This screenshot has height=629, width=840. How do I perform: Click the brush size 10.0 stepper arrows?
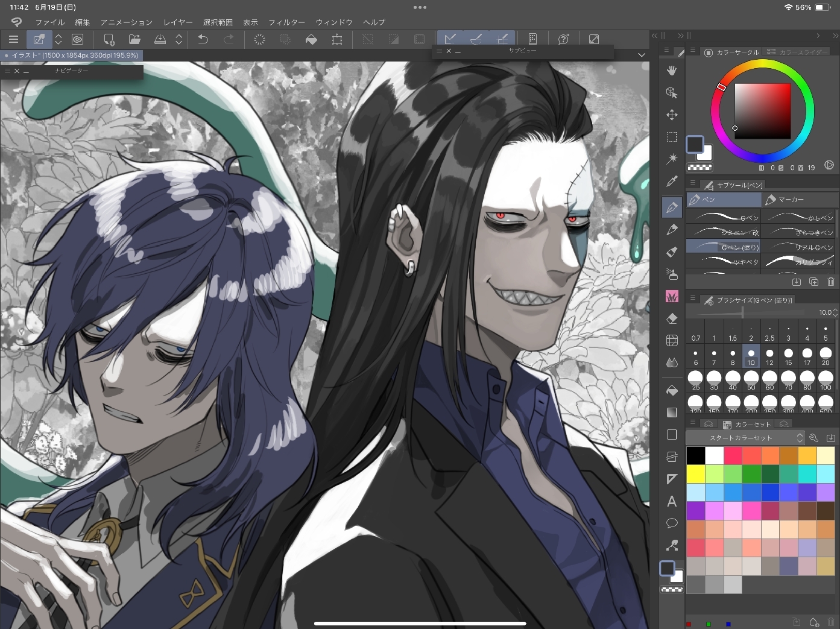tap(835, 312)
